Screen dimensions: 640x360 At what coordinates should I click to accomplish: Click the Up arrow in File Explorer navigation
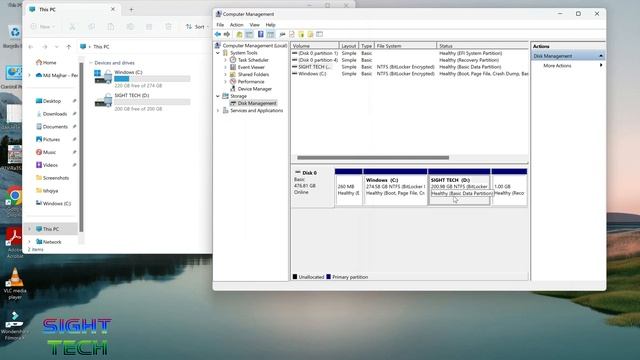[x=69, y=47]
